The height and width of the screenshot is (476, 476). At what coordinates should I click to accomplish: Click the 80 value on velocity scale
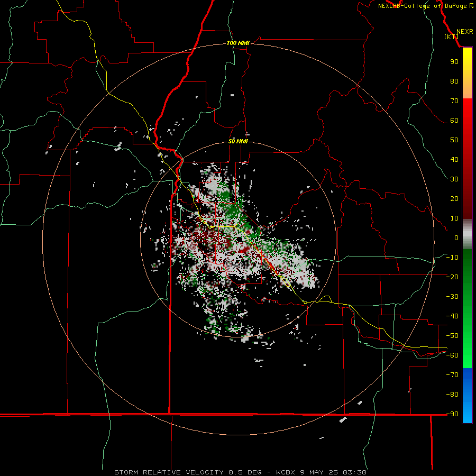(x=454, y=81)
